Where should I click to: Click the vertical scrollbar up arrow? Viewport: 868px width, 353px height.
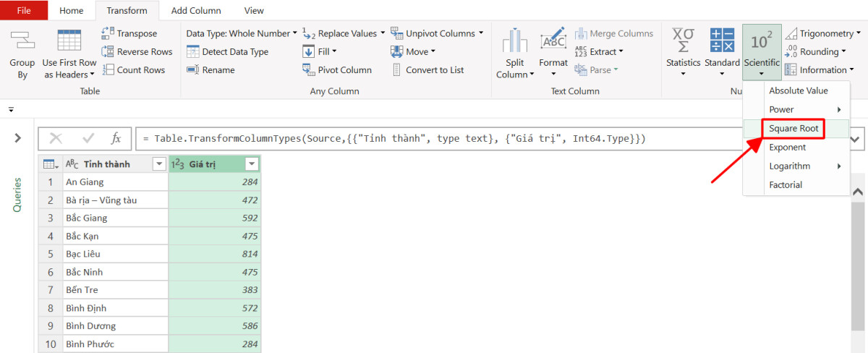(x=859, y=192)
